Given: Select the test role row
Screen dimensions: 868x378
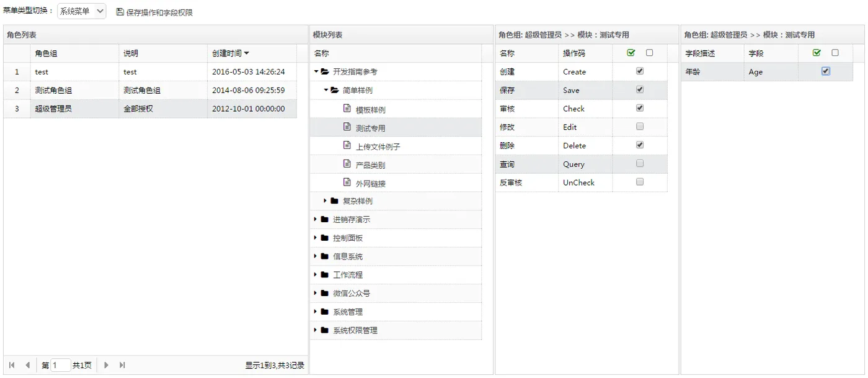Looking at the screenshot, I should (x=42, y=72).
